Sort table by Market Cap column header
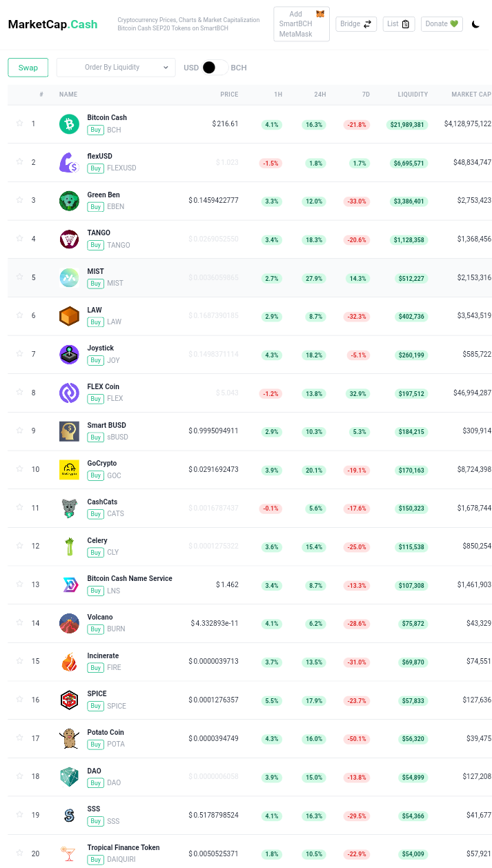 pos(471,95)
